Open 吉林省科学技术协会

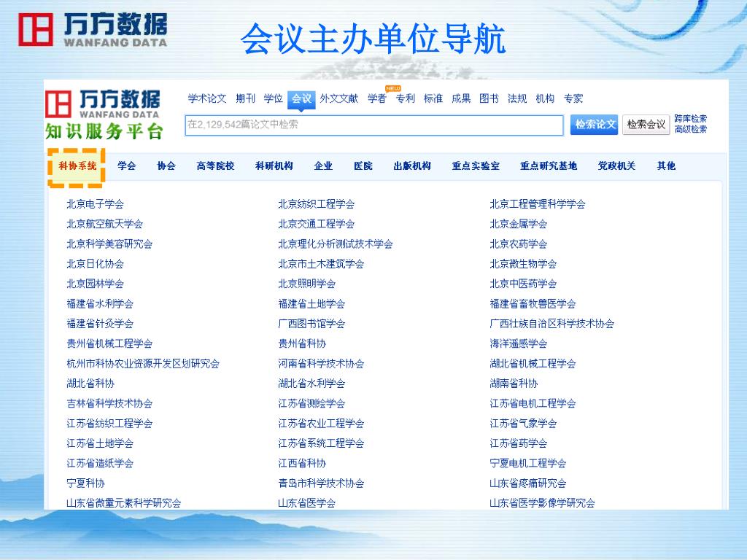109,404
